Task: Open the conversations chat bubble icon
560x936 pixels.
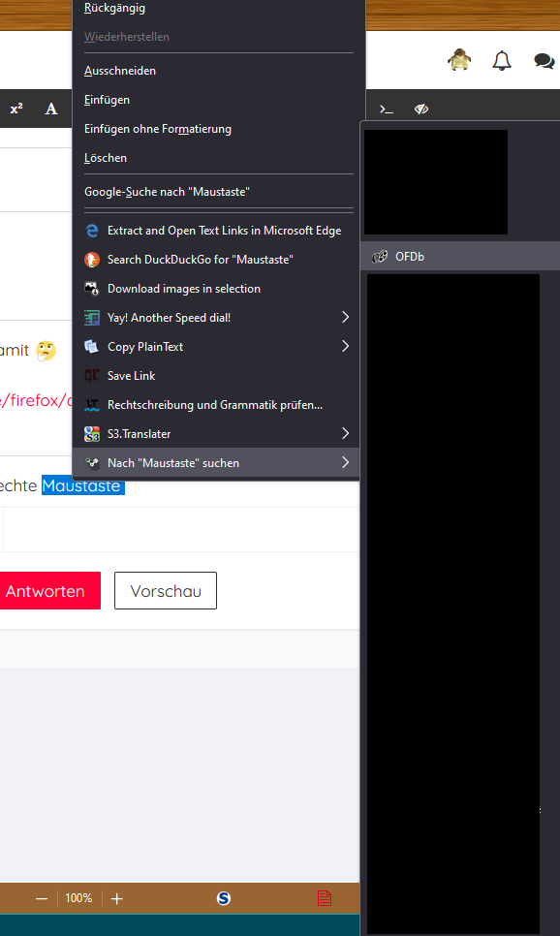Action: coord(544,61)
